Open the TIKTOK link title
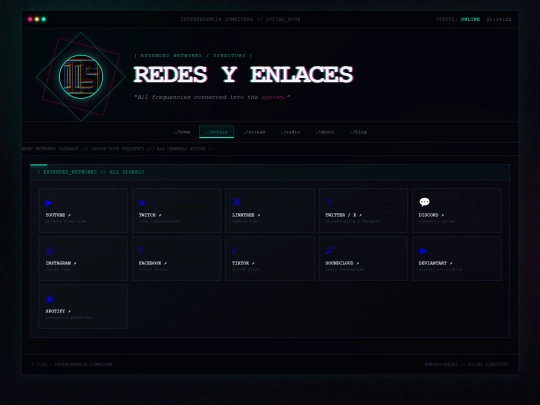The width and height of the screenshot is (540, 405). tap(240, 263)
